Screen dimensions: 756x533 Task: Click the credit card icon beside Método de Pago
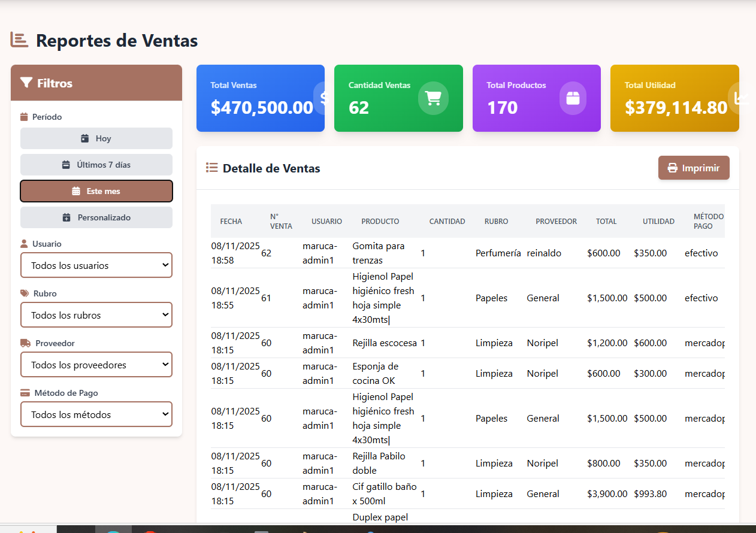25,393
